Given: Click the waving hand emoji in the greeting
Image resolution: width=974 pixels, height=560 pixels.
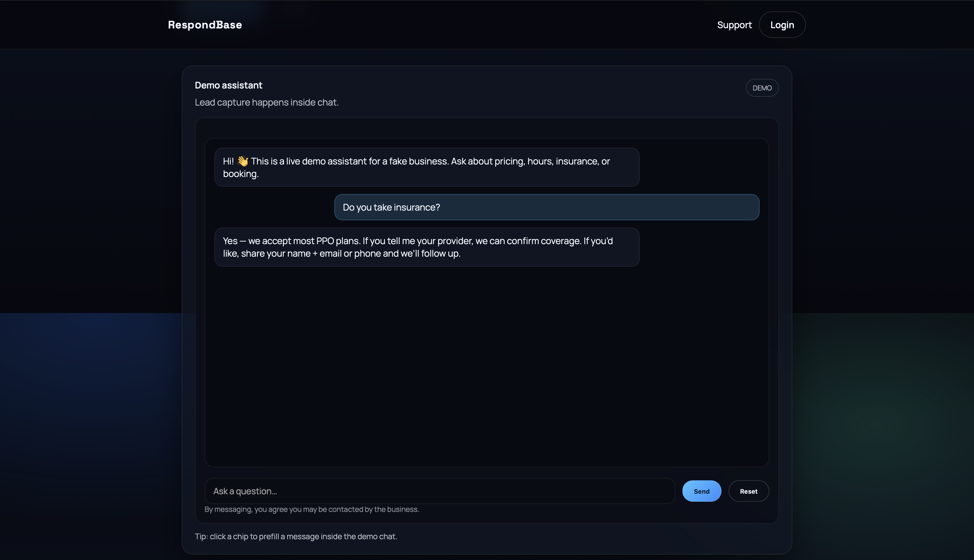Looking at the screenshot, I should [x=243, y=161].
